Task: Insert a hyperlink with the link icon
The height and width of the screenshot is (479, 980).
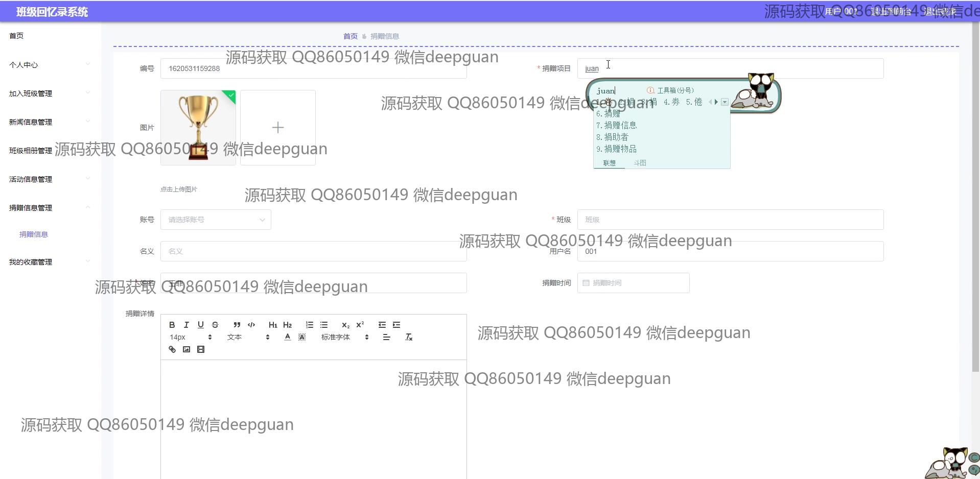Action: pos(172,349)
